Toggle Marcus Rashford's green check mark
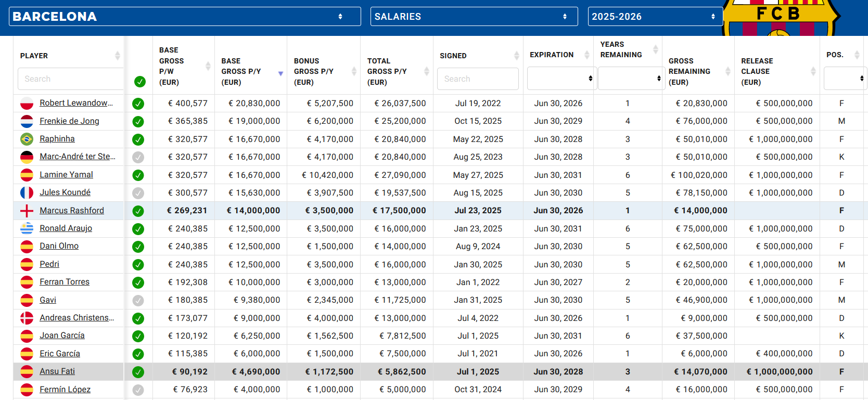This screenshot has width=868, height=400. 138,211
